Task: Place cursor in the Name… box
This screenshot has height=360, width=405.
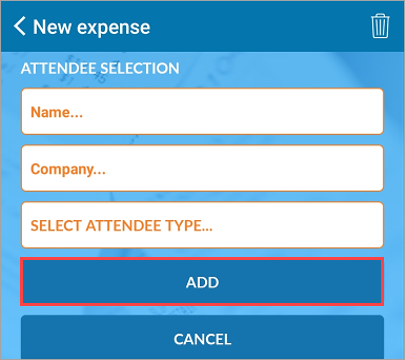Action: pos(202,112)
